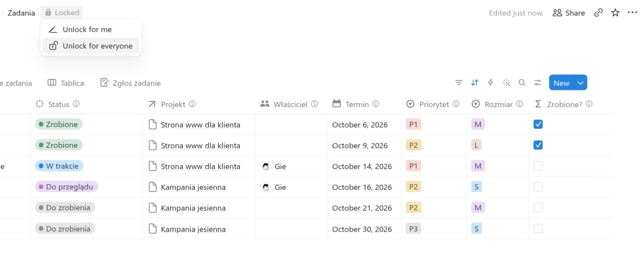Open the database search magnifier icon
This screenshot has width=644, height=268.
point(522,83)
